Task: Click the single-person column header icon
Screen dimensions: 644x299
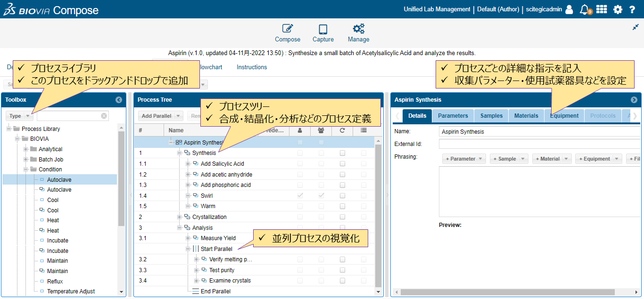Action: pyautogui.click(x=300, y=130)
